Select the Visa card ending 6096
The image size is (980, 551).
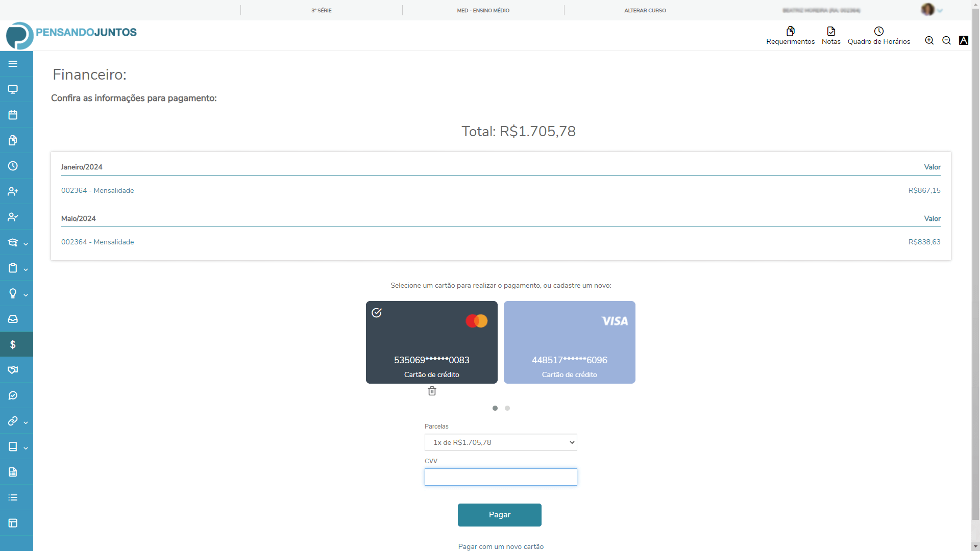[x=569, y=342]
